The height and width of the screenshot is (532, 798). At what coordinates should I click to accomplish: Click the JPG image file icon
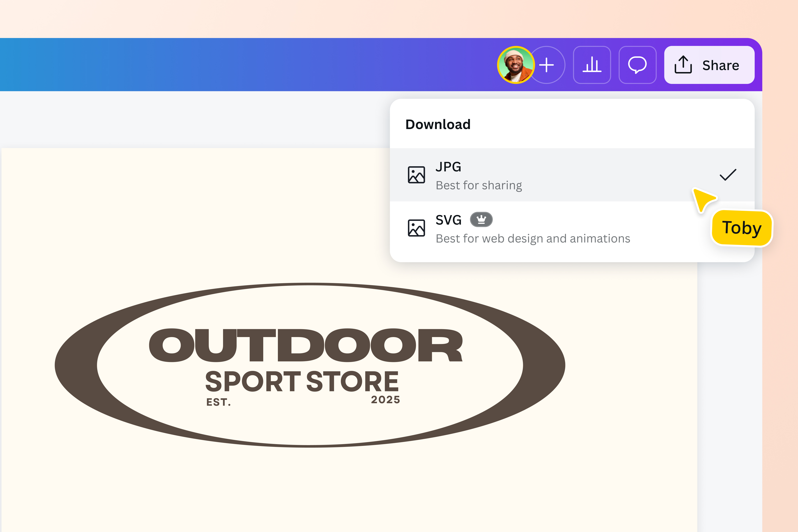click(416, 175)
